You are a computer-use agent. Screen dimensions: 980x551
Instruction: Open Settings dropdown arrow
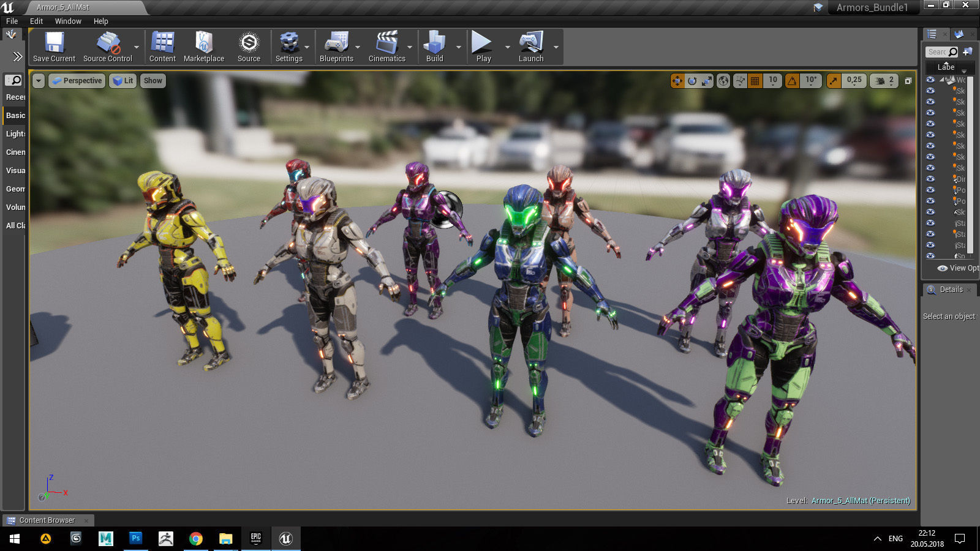[x=307, y=47]
